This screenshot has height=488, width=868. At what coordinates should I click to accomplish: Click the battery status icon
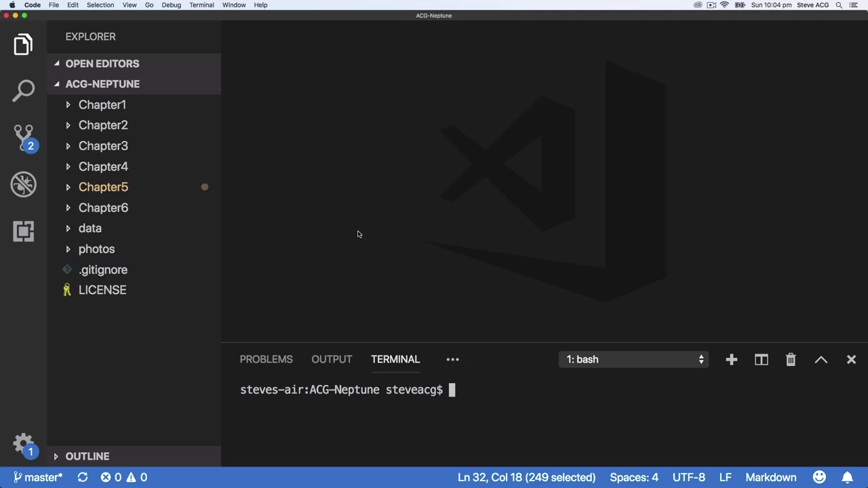739,5
